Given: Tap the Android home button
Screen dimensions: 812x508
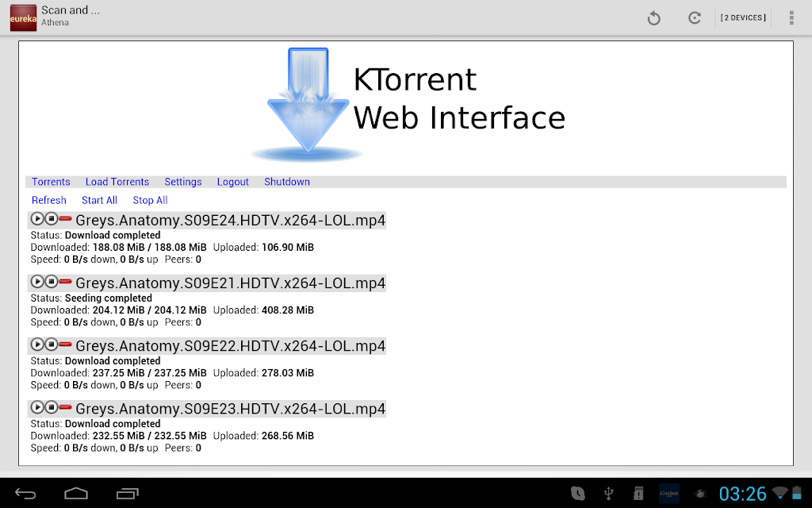Looking at the screenshot, I should (76, 494).
